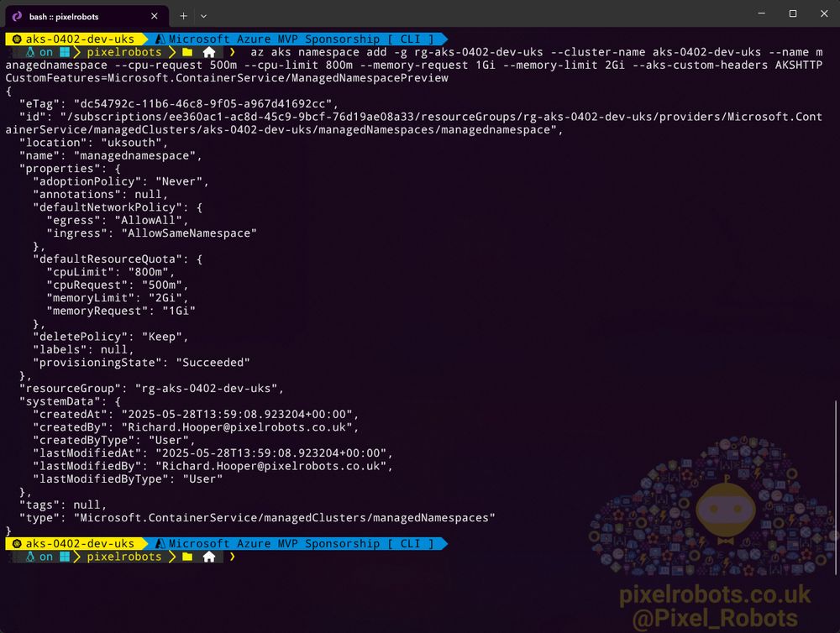Viewport: 840px width, 633px height.
Task: Click the Kubernetes icon in bottom prompt segment
Action: click(x=17, y=543)
